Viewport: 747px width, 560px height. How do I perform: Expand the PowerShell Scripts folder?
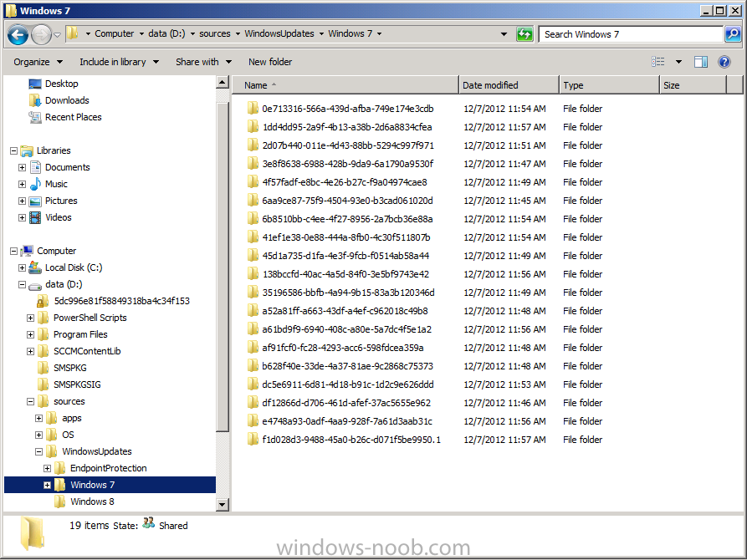[x=30, y=318]
